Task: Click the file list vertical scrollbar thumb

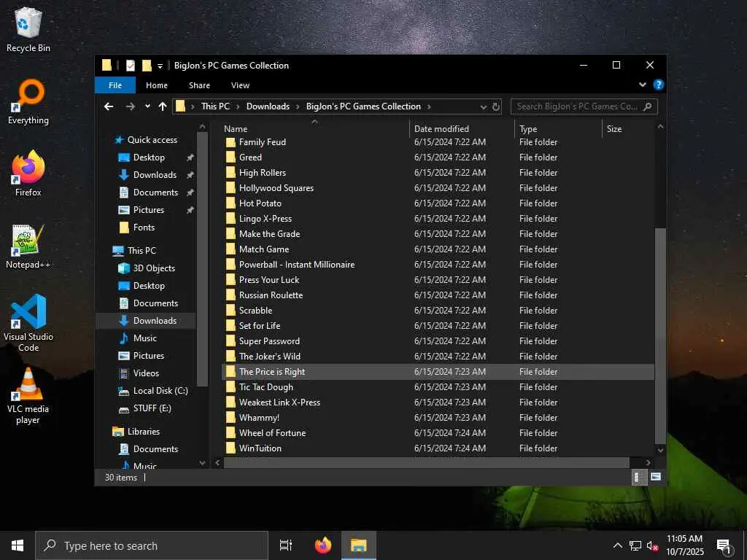Action: (660, 335)
